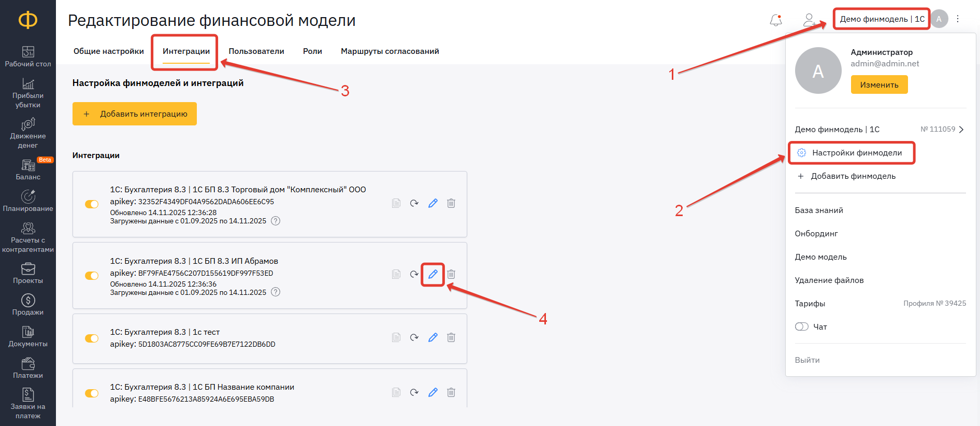Edit the 1с тест integration
The height and width of the screenshot is (426, 980).
[433, 337]
